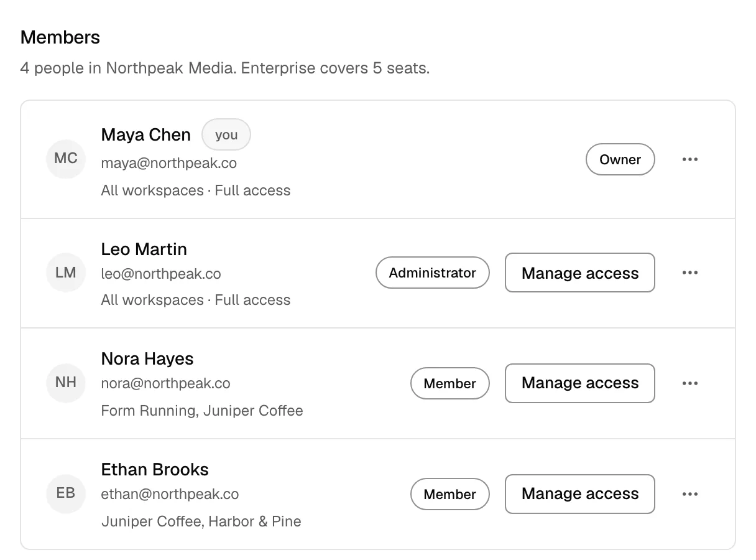This screenshot has width=756, height=560.
Task: Open the more options menu for Ethan Brooks
Action: click(x=689, y=494)
